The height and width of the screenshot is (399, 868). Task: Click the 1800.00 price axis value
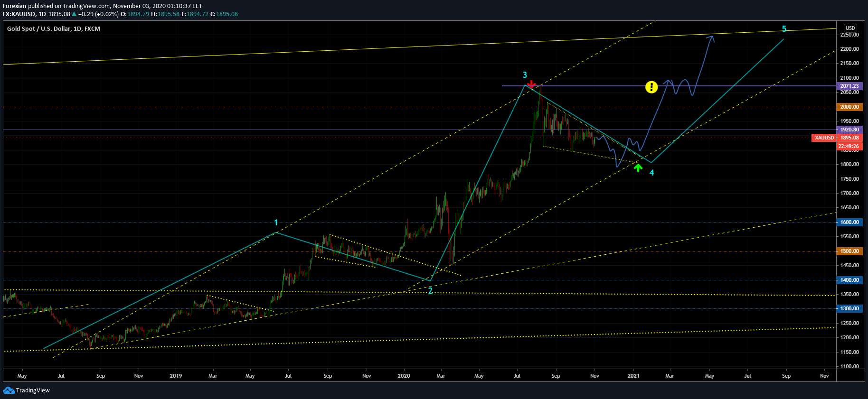pos(849,164)
